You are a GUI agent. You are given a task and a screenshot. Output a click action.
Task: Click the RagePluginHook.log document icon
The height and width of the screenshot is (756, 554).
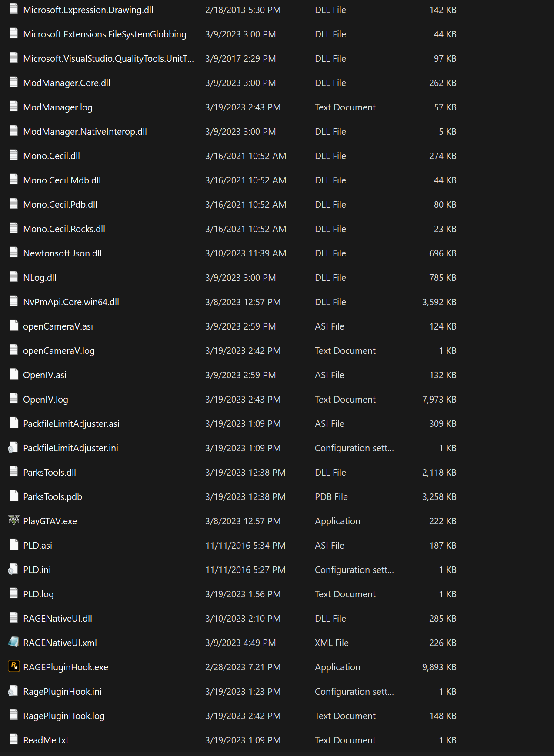(14, 715)
